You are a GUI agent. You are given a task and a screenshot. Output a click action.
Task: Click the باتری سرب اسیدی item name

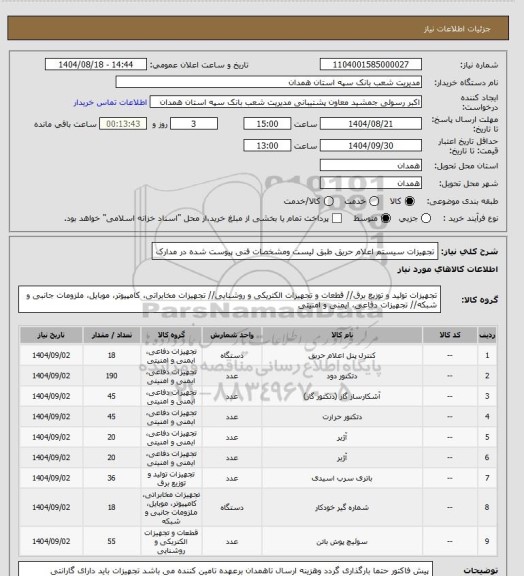pos(342,478)
